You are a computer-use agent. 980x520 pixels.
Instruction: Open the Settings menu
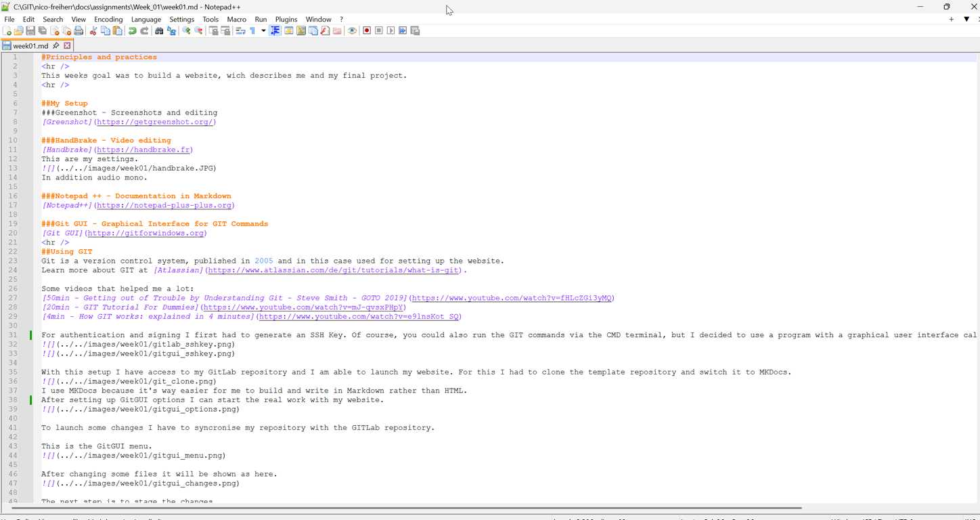(181, 19)
